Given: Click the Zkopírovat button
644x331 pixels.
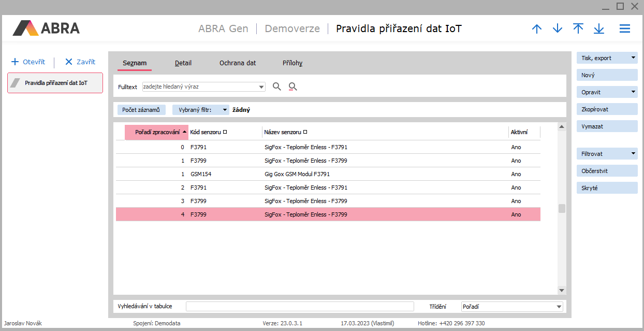Looking at the screenshot, I should click(x=607, y=109).
